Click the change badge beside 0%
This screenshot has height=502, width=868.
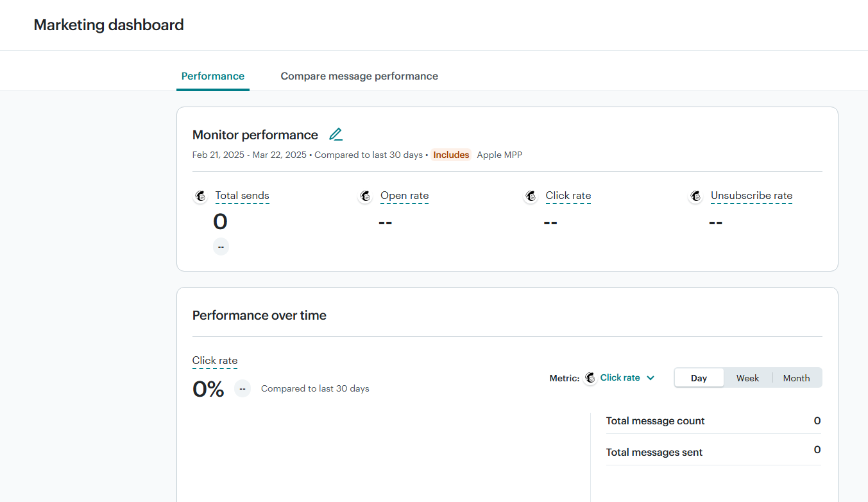pos(243,388)
